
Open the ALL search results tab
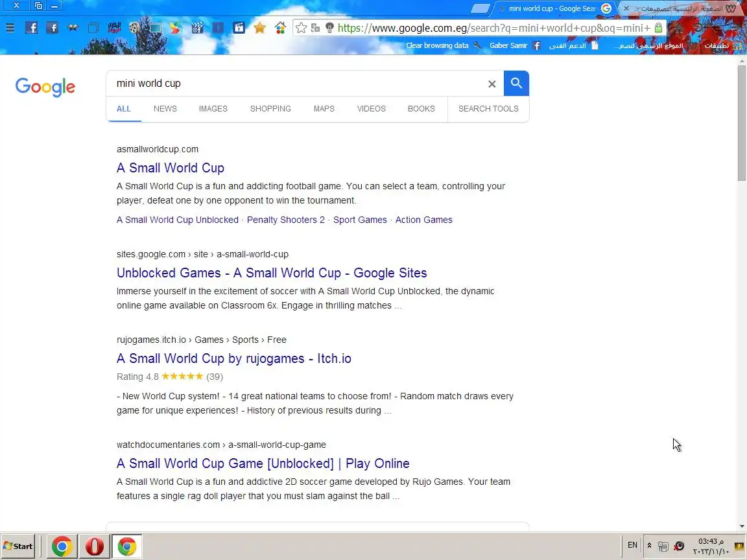tap(123, 109)
